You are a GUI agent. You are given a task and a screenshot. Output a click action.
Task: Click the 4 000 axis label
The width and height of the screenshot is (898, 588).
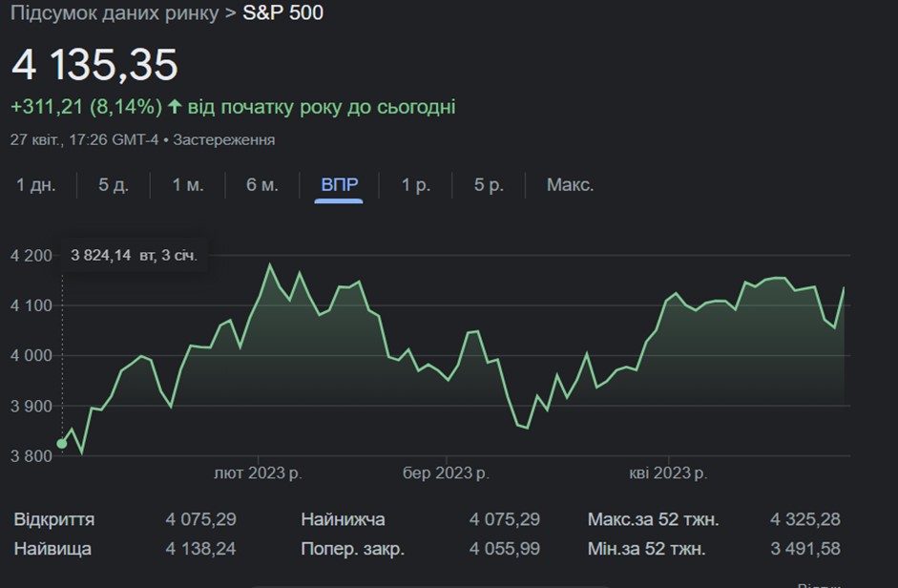pyautogui.click(x=31, y=356)
